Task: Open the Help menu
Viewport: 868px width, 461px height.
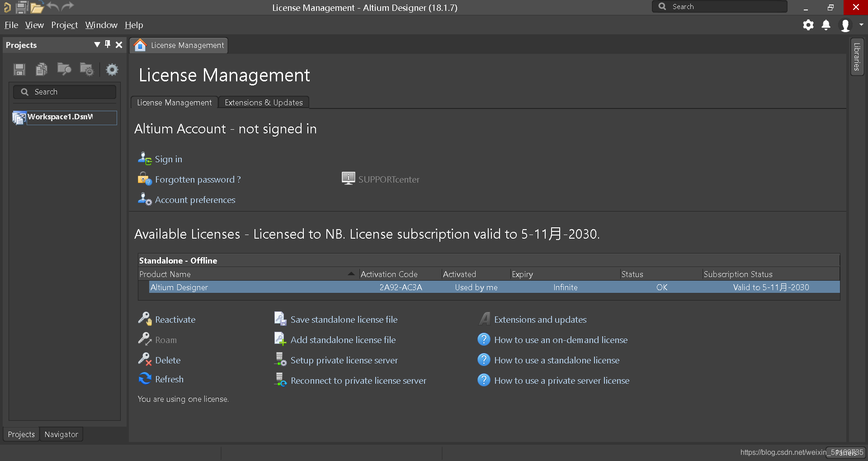Action: click(x=134, y=25)
